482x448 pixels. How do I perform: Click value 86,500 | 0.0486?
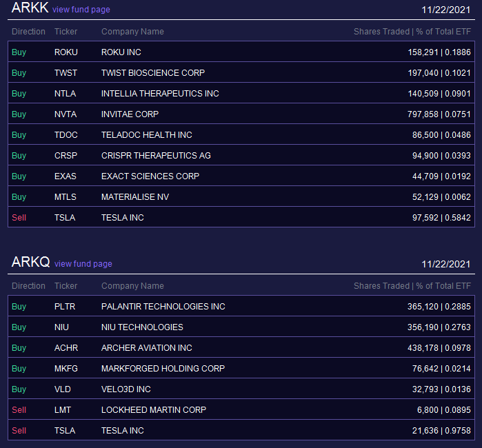[x=441, y=134]
